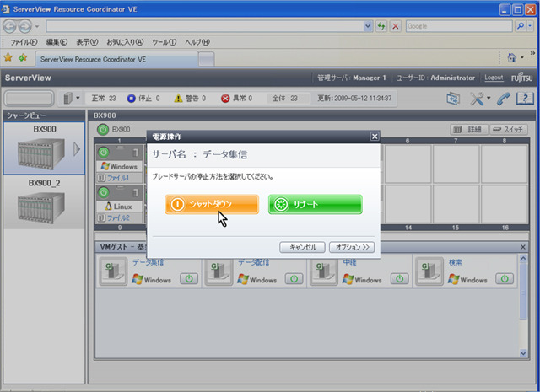Click the help (?) icon
Viewport: 540px width, 392px height.
(x=525, y=99)
